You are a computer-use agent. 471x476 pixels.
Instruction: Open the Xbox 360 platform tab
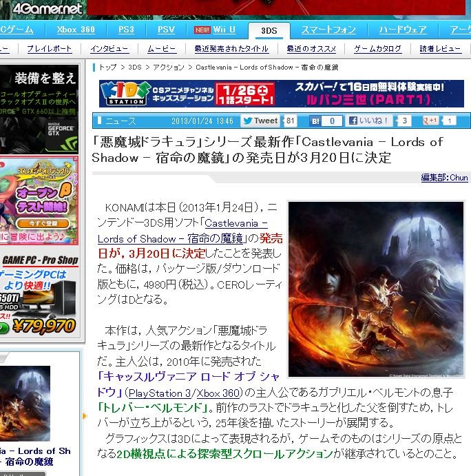[x=76, y=30]
